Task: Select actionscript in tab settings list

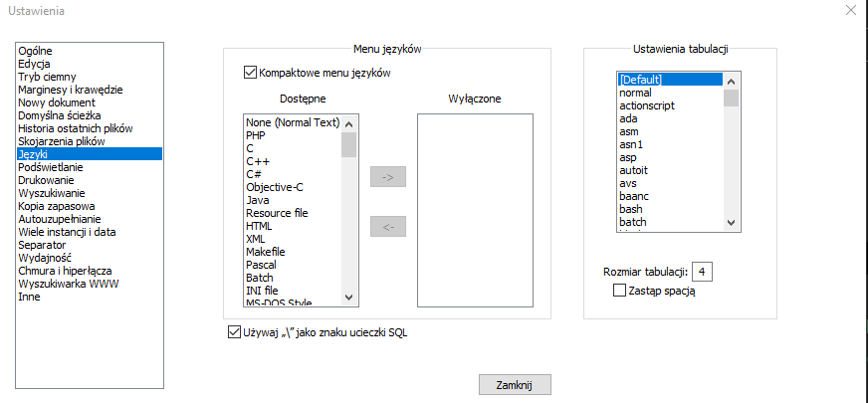Action: click(649, 105)
